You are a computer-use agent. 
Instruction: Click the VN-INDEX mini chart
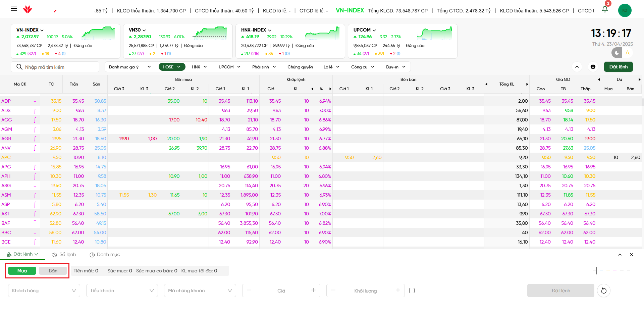(98, 34)
